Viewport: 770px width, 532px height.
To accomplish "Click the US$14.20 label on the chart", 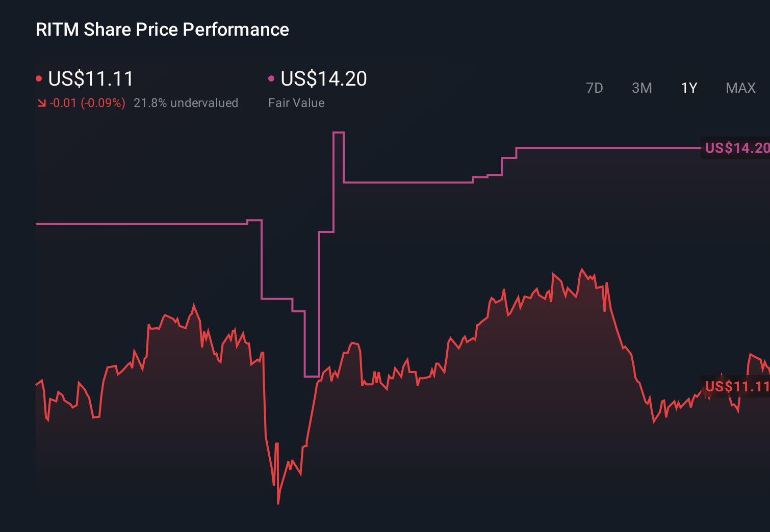I will pos(736,148).
